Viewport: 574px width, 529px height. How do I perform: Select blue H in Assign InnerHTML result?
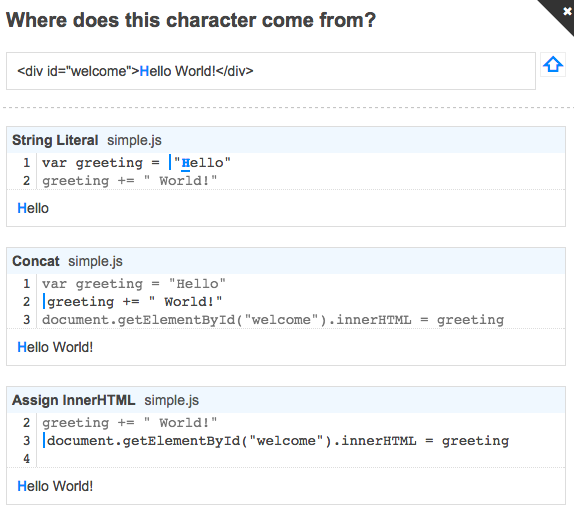pos(22,486)
